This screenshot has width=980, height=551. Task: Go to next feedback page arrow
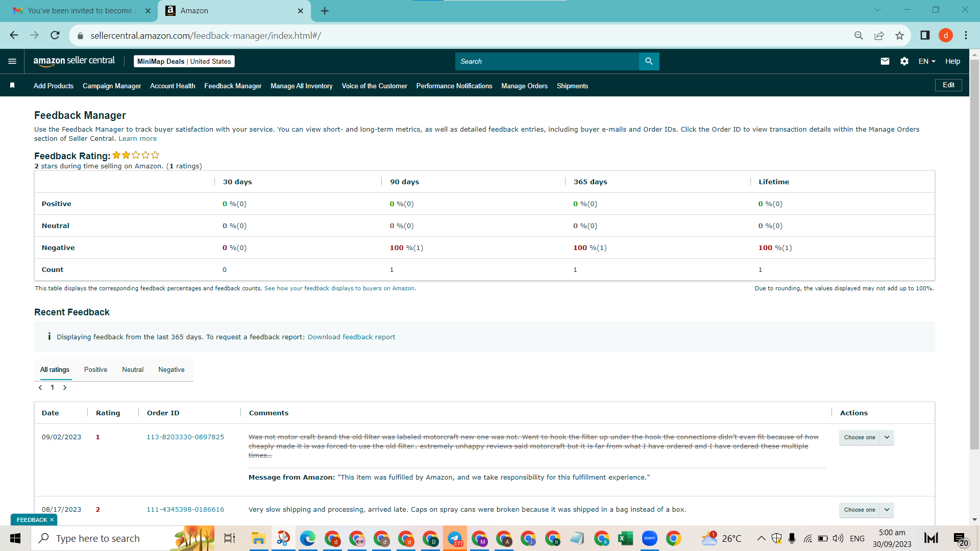tap(65, 388)
